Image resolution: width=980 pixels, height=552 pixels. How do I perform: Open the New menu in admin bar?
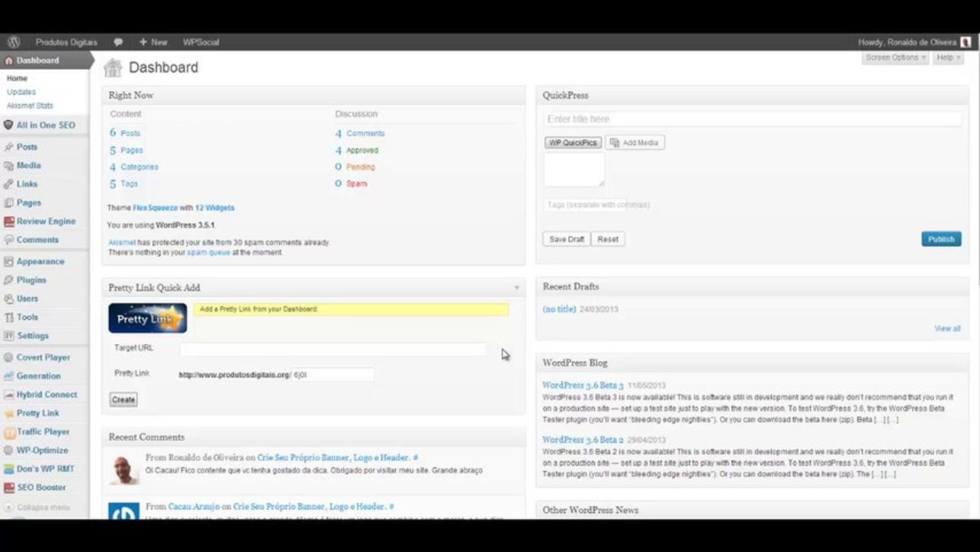pos(153,42)
